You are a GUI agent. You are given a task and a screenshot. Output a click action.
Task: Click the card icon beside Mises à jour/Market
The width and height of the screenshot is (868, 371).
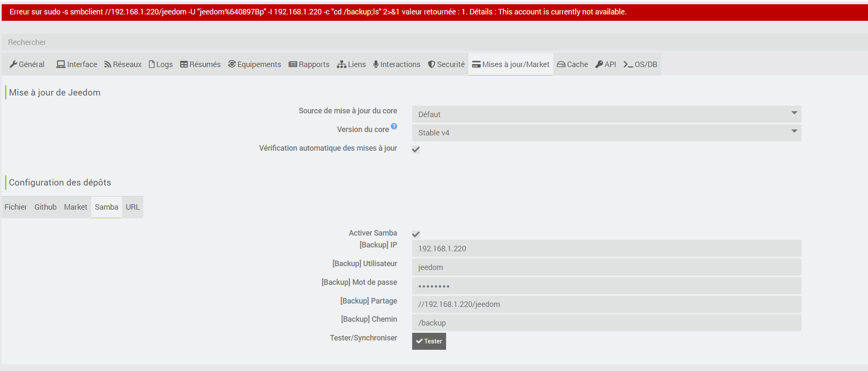click(x=476, y=64)
